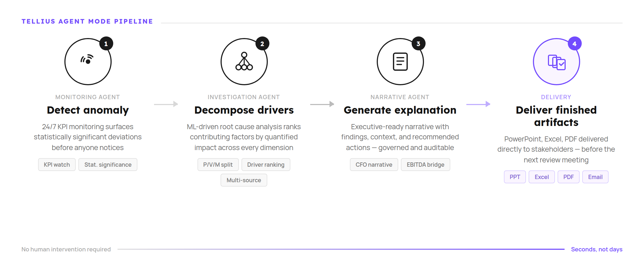
Task: Click the Narrative Agent document icon
Action: tap(400, 62)
